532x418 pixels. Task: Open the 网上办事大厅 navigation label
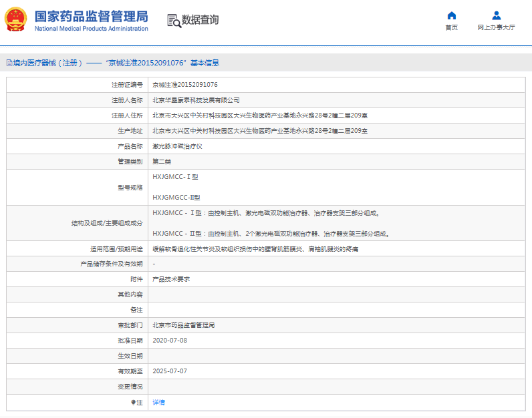pyautogui.click(x=496, y=28)
